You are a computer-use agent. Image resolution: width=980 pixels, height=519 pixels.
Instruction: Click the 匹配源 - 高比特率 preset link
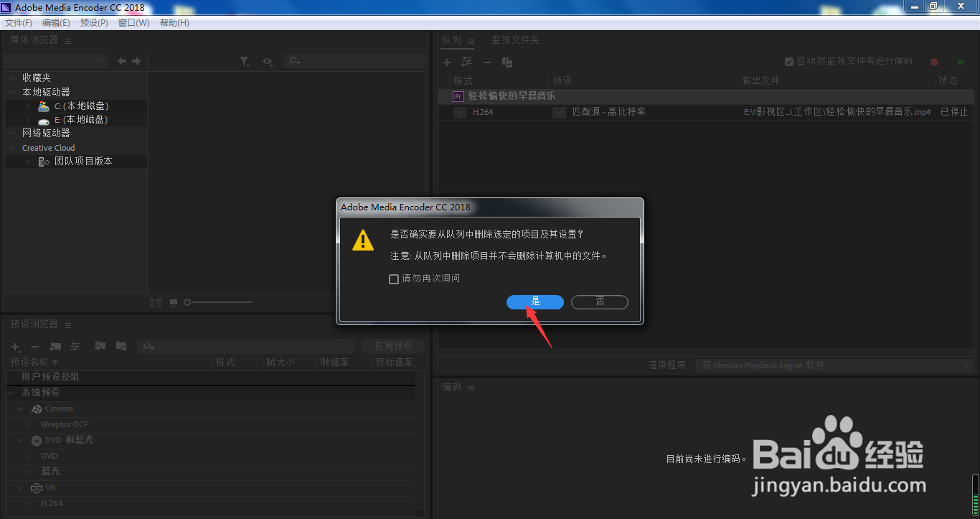pyautogui.click(x=609, y=112)
